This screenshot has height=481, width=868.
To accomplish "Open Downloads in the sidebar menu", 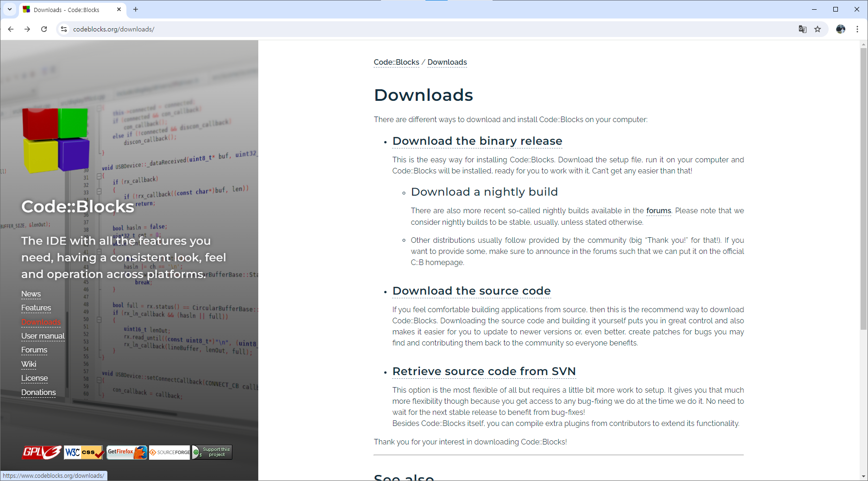I will pos(41,322).
